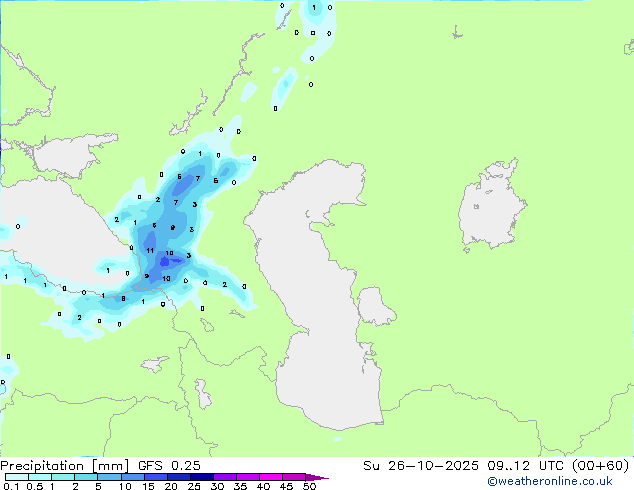Viewport: 634px width, 490px height.
Task: Click the 'Precipitation [mm]' title text
Action: (65, 466)
